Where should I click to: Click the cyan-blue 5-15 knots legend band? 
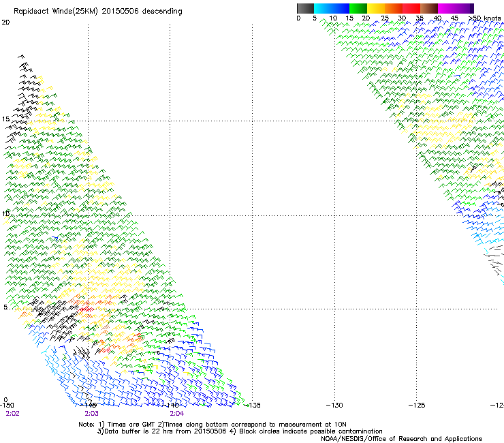click(332, 8)
